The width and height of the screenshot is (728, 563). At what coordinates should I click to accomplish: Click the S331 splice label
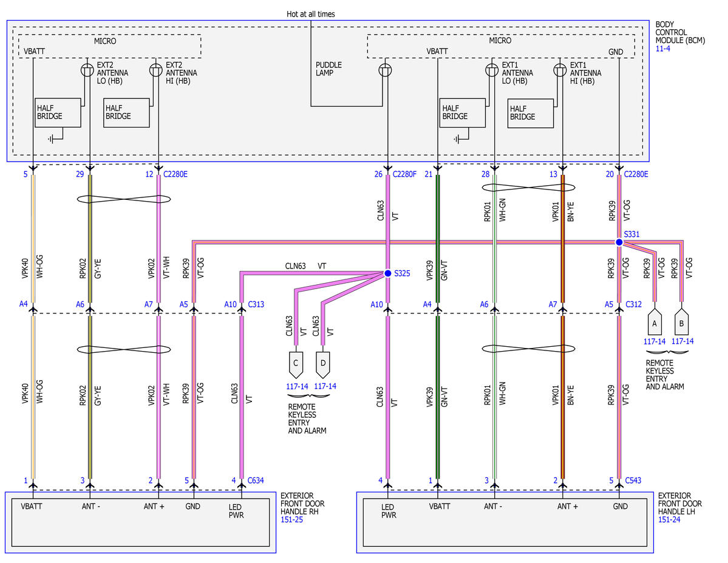coord(631,234)
